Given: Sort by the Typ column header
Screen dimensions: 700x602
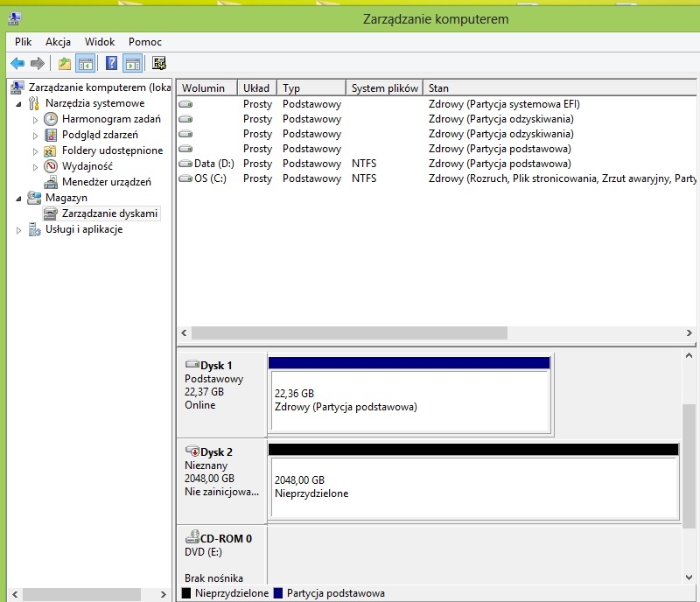Looking at the screenshot, I should 311,88.
